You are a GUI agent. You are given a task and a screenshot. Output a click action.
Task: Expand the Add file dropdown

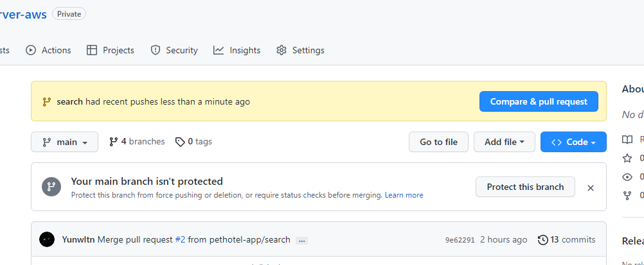505,142
